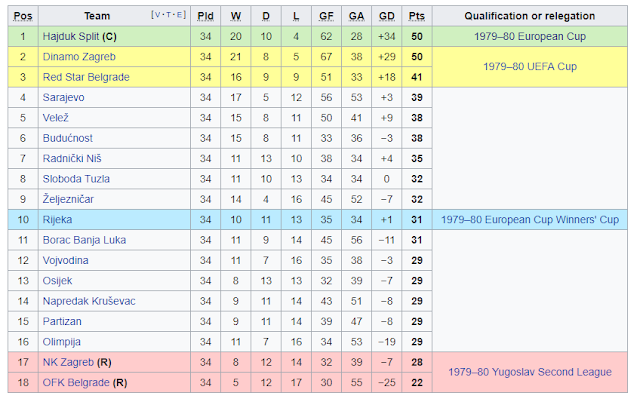Click the Pos column header

[x=23, y=16]
